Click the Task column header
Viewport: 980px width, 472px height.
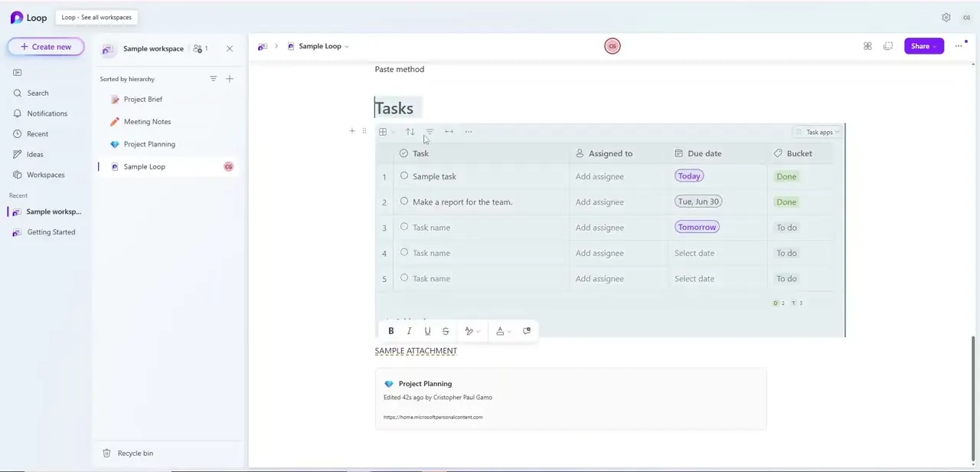[482, 154]
